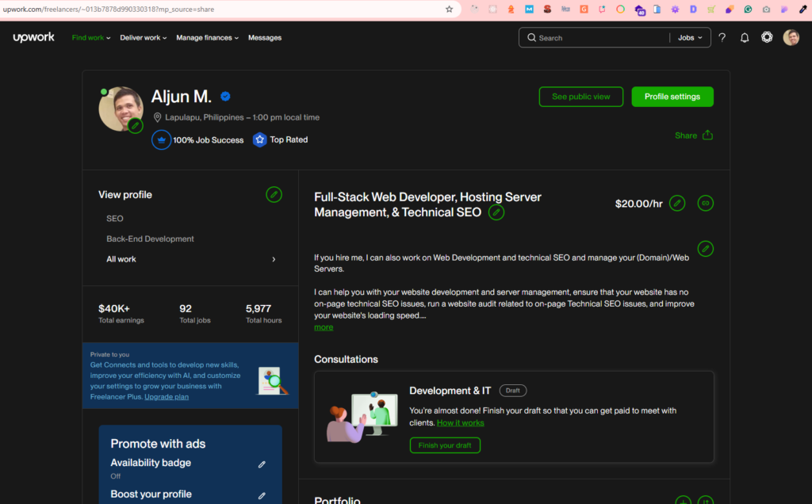Click the Finish your draft button

pos(445,445)
